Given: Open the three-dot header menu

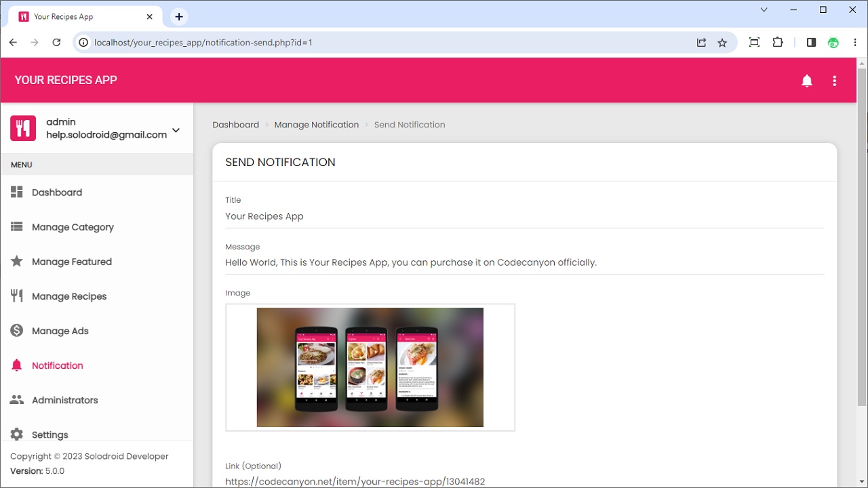Looking at the screenshot, I should pyautogui.click(x=835, y=81).
